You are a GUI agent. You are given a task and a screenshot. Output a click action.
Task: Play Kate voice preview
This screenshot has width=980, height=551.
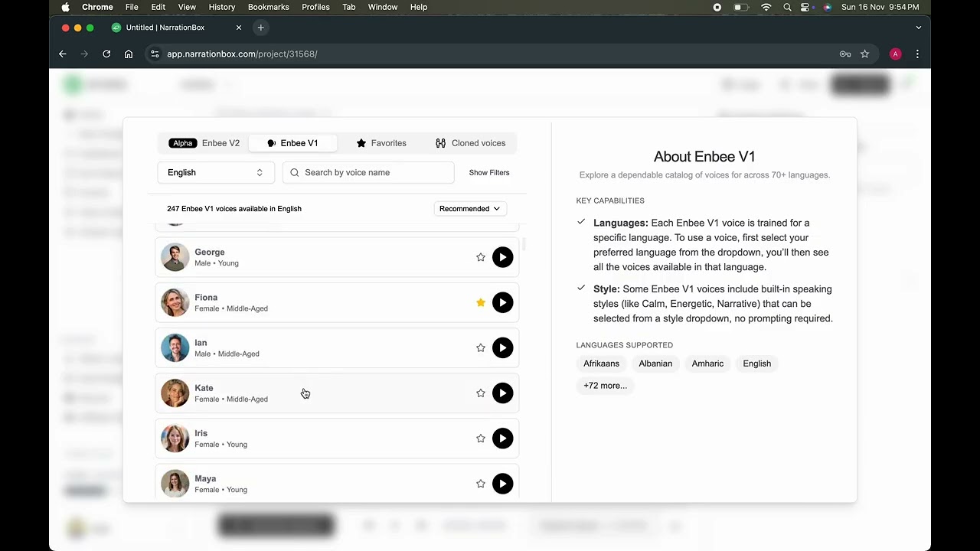pos(502,393)
